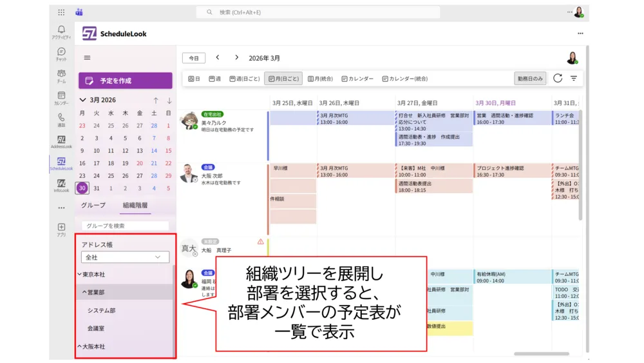Open Activity feed in Teams sidebar
This screenshot has height=363, width=644.
61,32
